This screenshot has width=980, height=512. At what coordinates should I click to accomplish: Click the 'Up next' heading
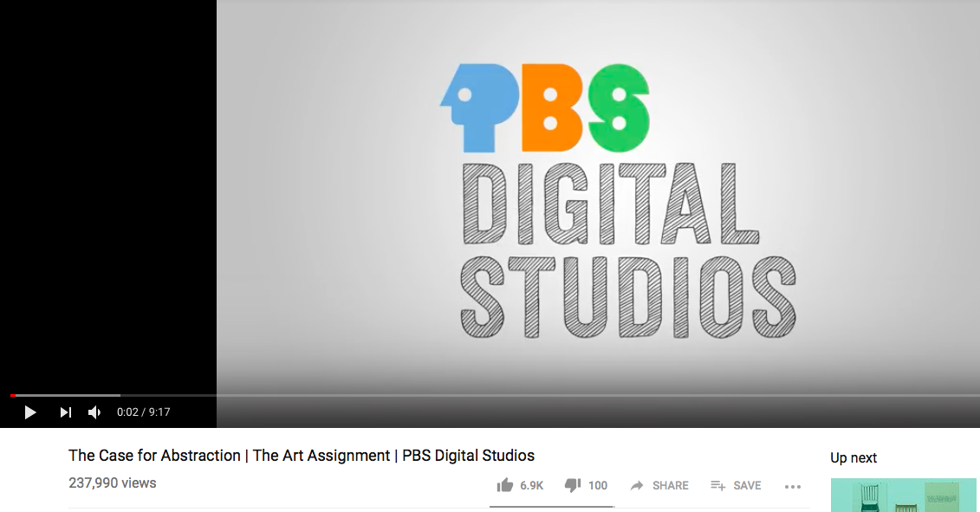tap(853, 457)
